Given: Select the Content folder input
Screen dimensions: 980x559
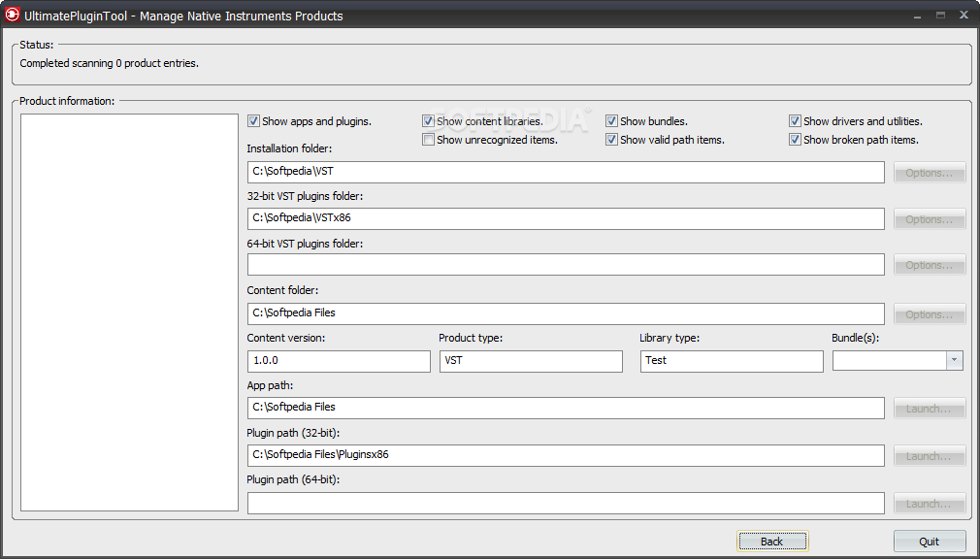Looking at the screenshot, I should [x=566, y=313].
